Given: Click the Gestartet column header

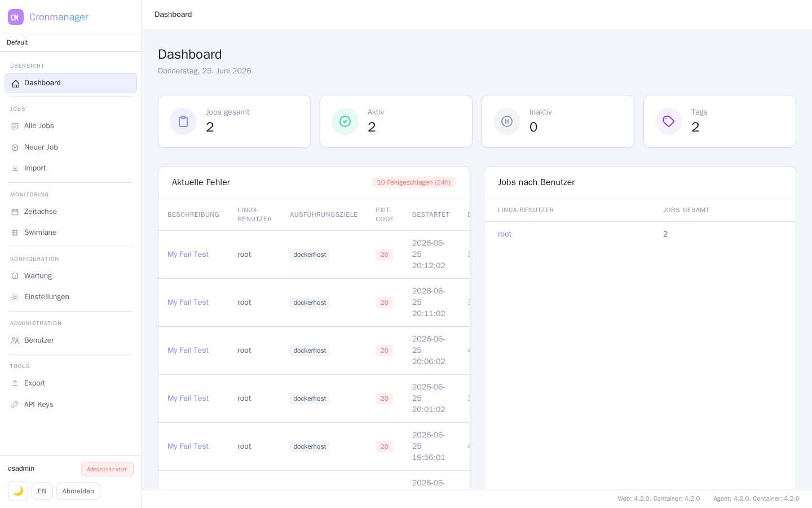Looking at the screenshot, I should point(431,214).
